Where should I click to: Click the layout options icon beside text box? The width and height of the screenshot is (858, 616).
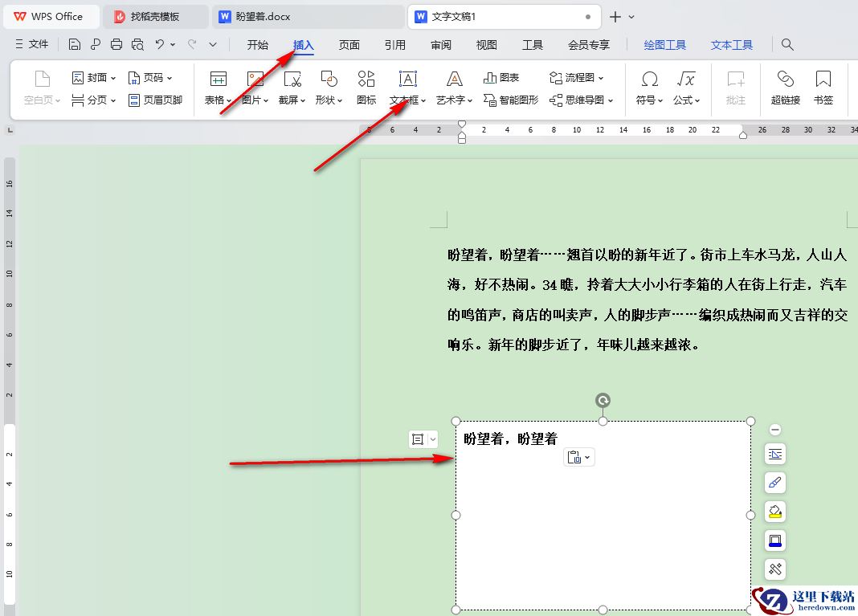coord(418,439)
